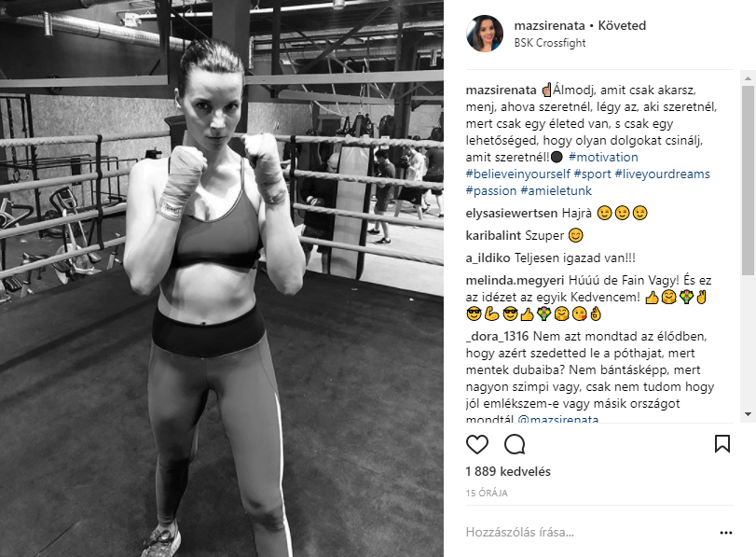Open the mazsirenata profile picture
This screenshot has width=756, height=557.
[x=485, y=34]
